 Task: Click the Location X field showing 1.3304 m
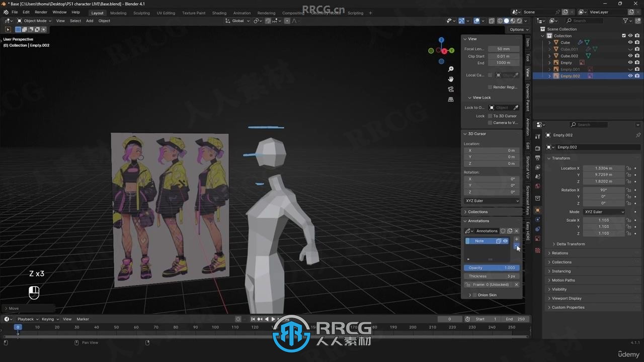point(604,168)
